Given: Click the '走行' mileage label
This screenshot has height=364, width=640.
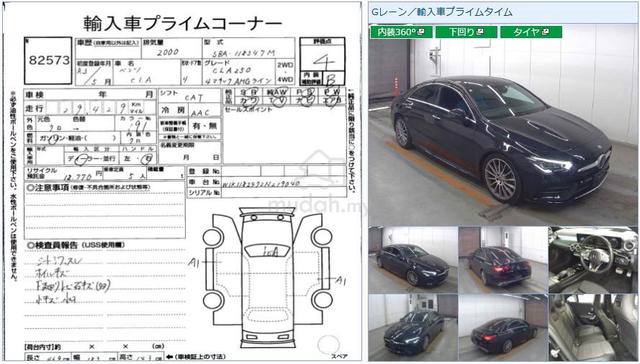Looking at the screenshot, I should click(35, 108).
